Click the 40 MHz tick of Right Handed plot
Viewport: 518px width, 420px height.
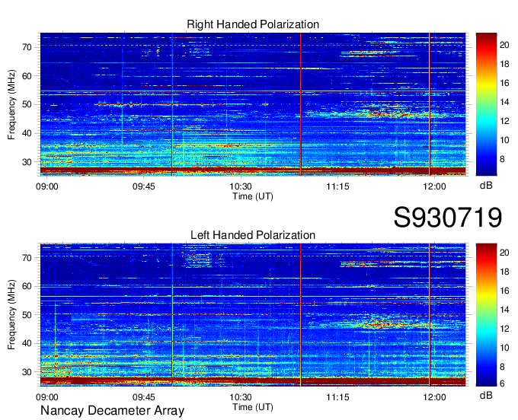click(x=27, y=133)
